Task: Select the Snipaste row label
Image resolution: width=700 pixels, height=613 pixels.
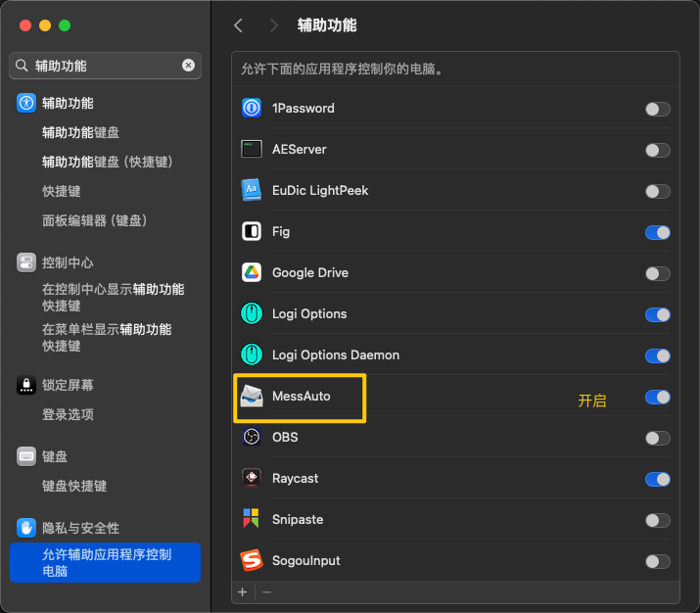Action: tap(298, 519)
